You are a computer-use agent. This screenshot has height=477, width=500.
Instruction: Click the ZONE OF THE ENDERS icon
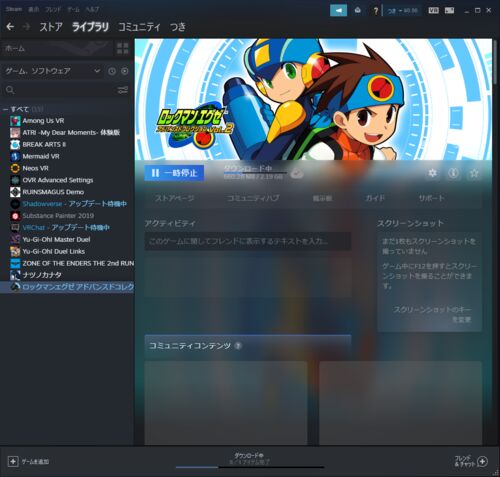[15, 263]
